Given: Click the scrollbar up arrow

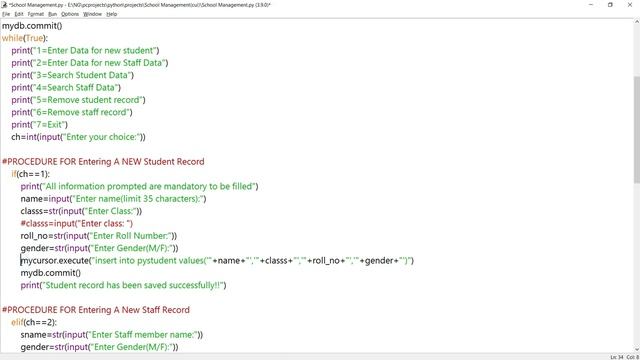Looking at the screenshot, I should point(636,22).
